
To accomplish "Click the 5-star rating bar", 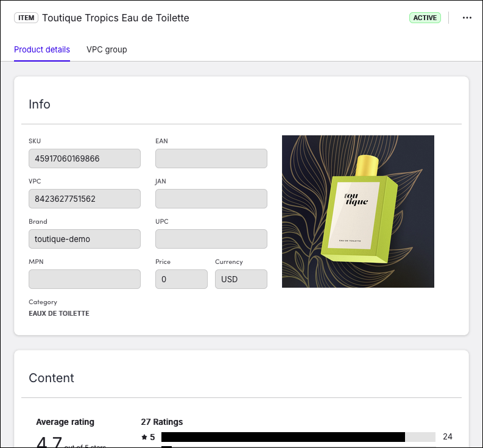I will (x=298, y=437).
